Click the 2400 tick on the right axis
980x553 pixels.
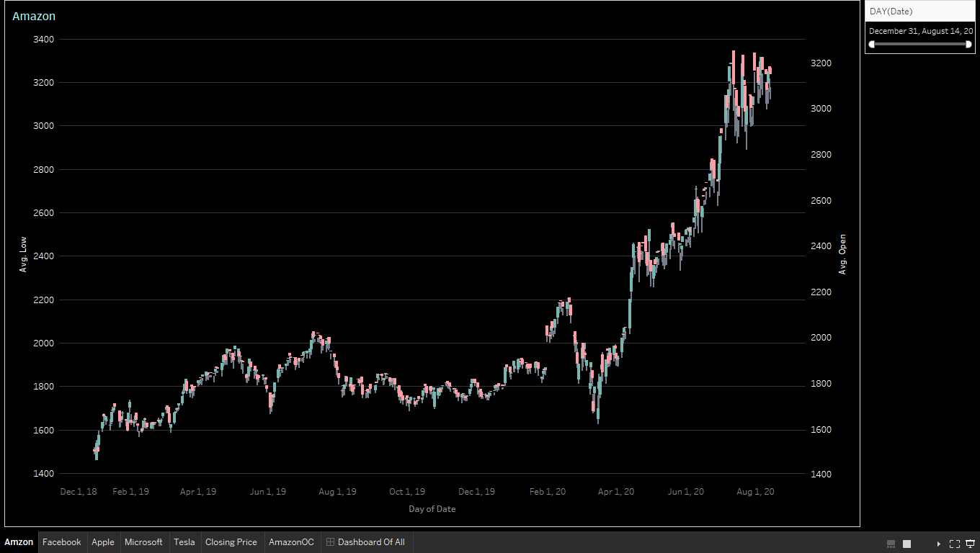(x=821, y=246)
